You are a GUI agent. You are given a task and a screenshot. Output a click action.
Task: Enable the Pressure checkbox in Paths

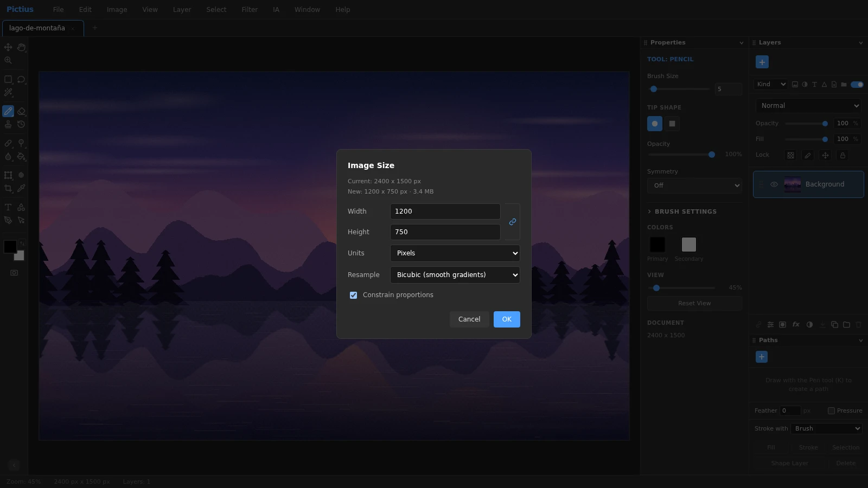831,410
